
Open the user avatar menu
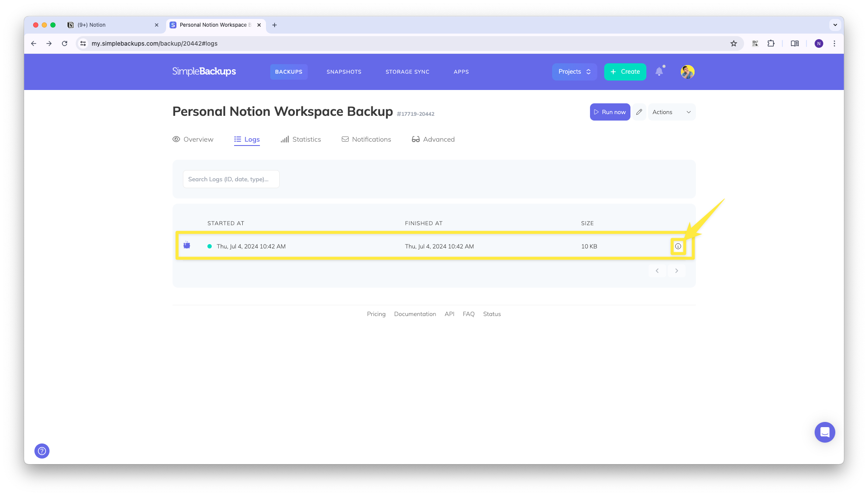click(x=687, y=72)
